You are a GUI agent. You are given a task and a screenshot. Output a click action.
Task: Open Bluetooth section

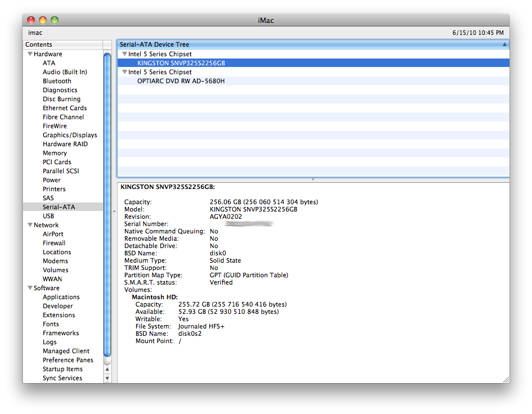pyautogui.click(x=57, y=81)
